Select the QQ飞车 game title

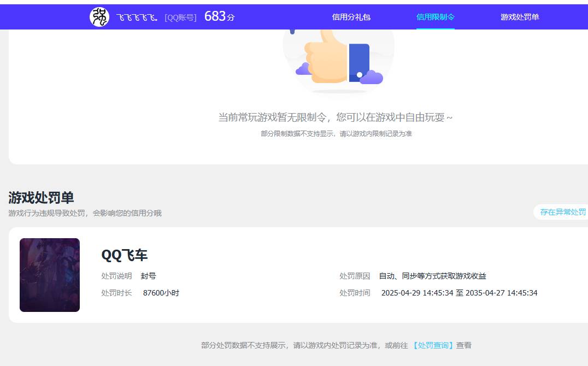pos(124,255)
